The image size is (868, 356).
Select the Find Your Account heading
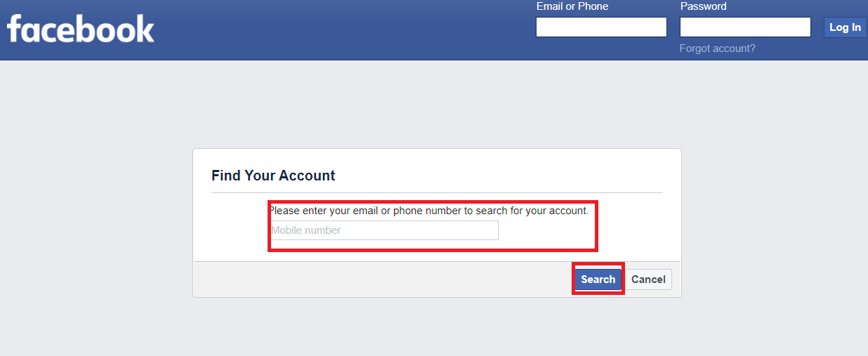(x=273, y=176)
